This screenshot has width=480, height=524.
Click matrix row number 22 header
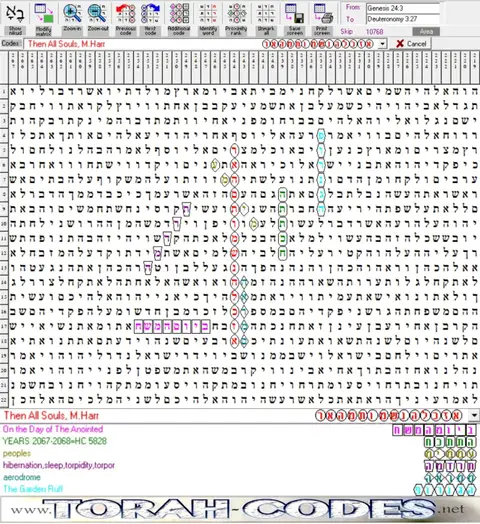(4, 400)
